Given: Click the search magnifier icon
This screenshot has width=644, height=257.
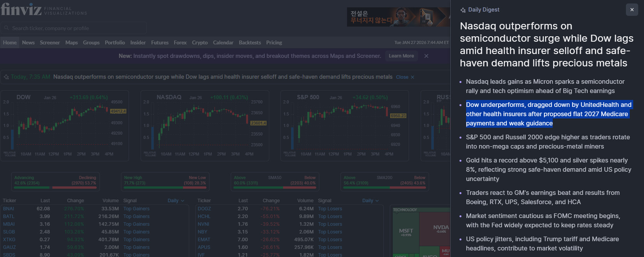Looking at the screenshot, I should [7, 28].
